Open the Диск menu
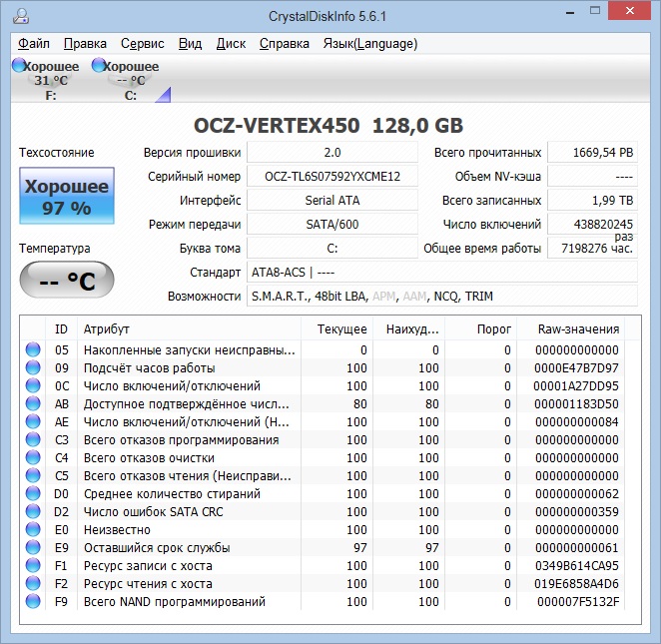The image size is (661, 644). pyautogui.click(x=231, y=44)
